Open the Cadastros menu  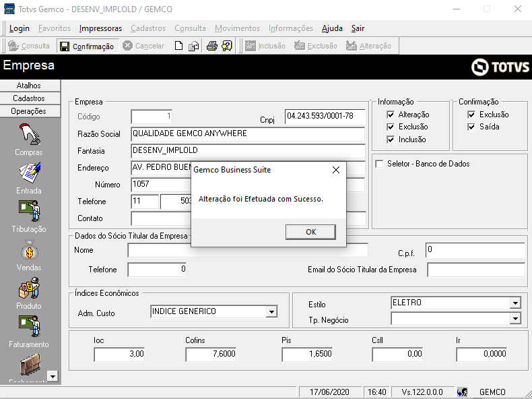[x=148, y=28]
